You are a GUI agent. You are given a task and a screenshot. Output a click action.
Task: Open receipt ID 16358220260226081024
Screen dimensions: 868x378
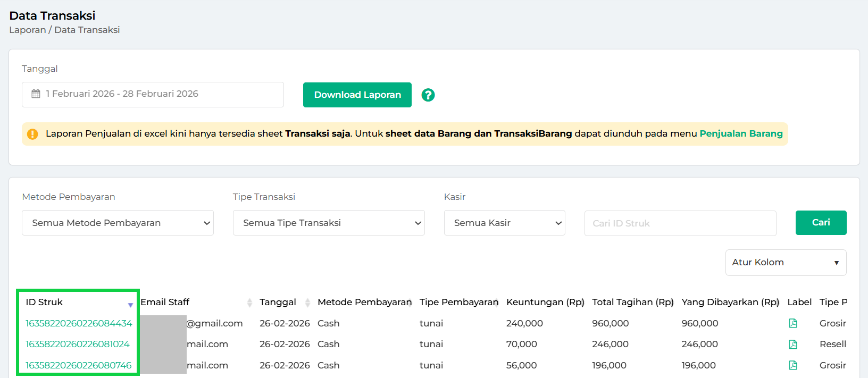[x=78, y=345]
